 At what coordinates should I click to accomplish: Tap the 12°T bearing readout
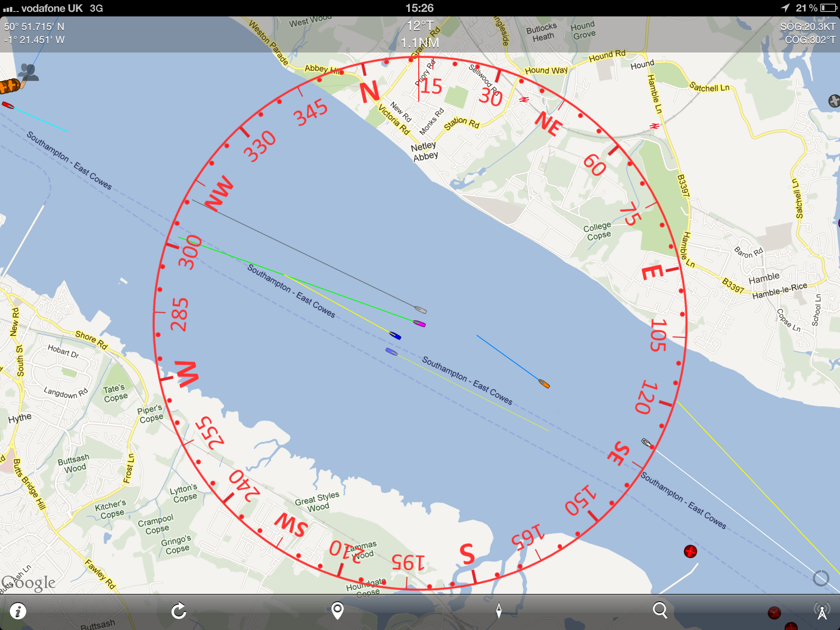coord(420,26)
